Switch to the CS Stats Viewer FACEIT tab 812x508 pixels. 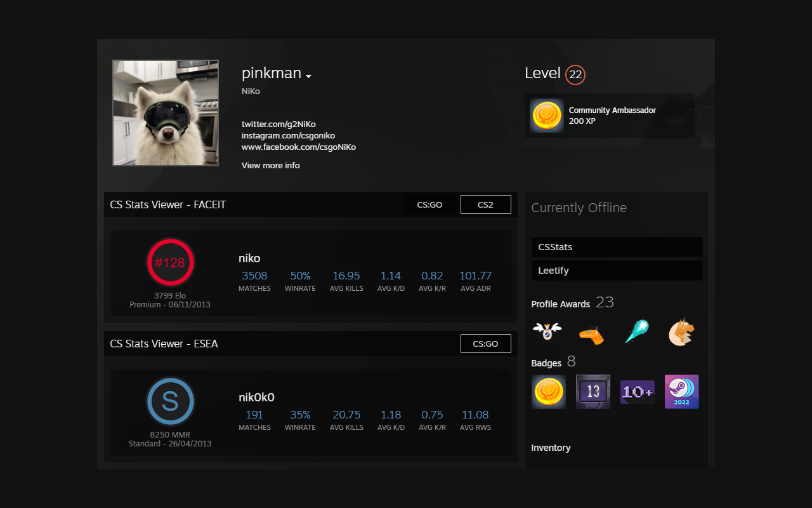tap(166, 204)
